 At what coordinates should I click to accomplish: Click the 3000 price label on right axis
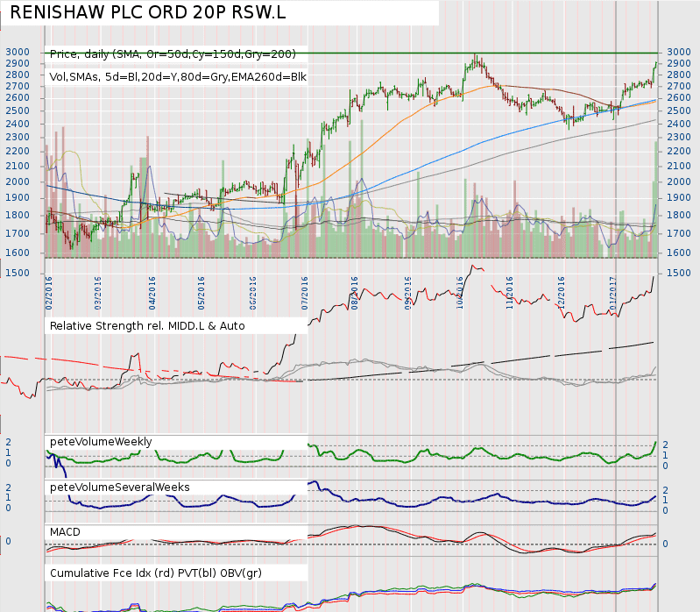click(679, 52)
